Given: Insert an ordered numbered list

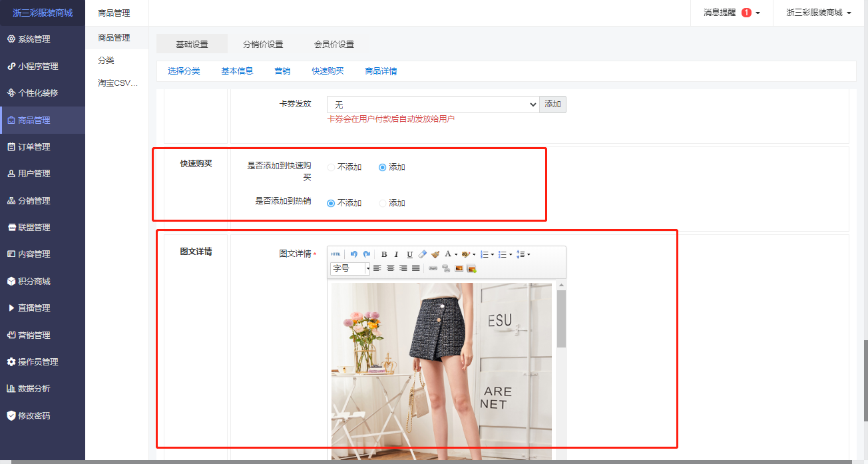Looking at the screenshot, I should [484, 254].
